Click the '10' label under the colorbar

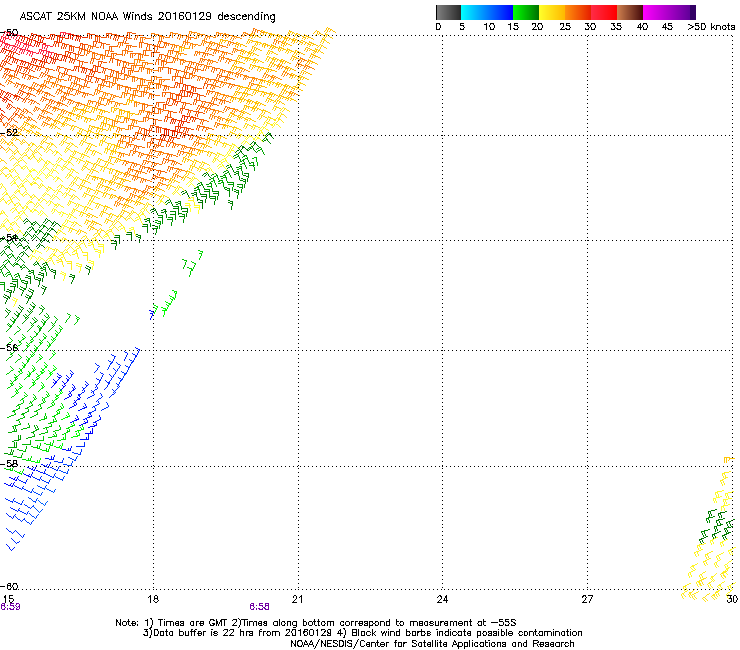point(489,27)
